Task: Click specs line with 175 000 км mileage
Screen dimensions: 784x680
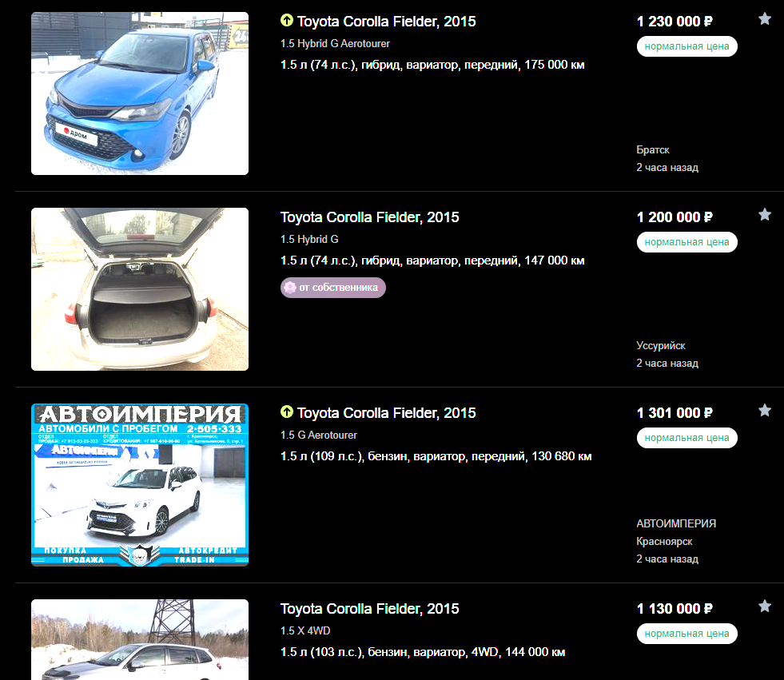Action: click(432, 65)
